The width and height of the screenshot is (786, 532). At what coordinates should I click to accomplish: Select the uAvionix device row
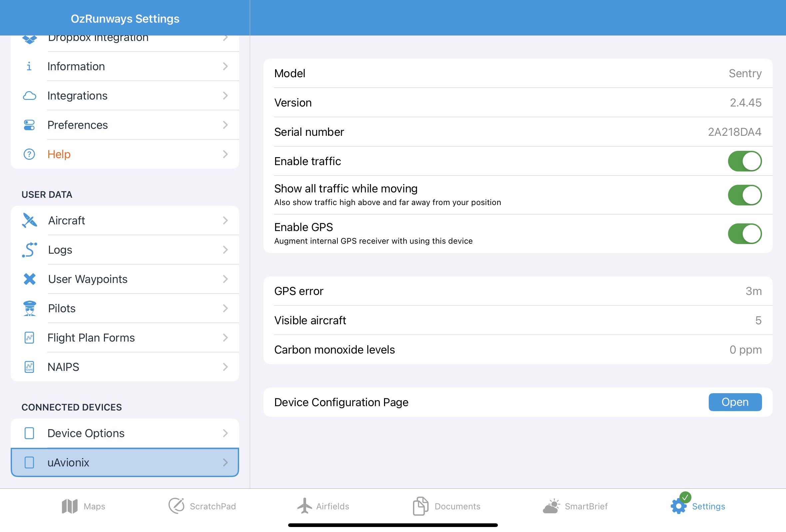[x=125, y=462]
